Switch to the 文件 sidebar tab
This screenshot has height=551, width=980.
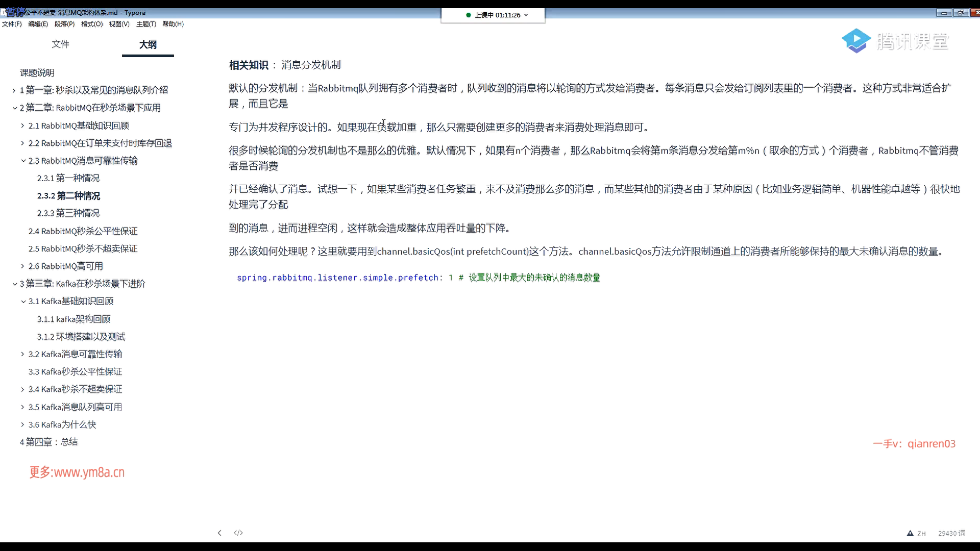60,44
